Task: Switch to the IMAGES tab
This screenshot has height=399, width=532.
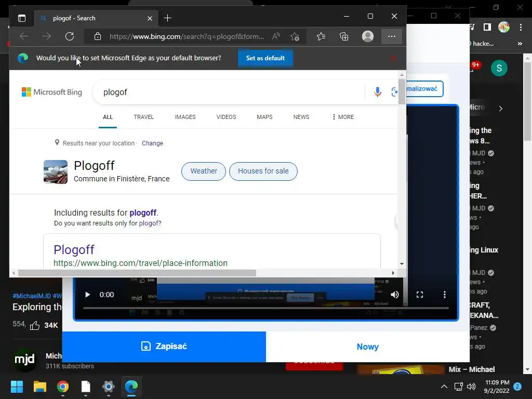Action: point(185,117)
